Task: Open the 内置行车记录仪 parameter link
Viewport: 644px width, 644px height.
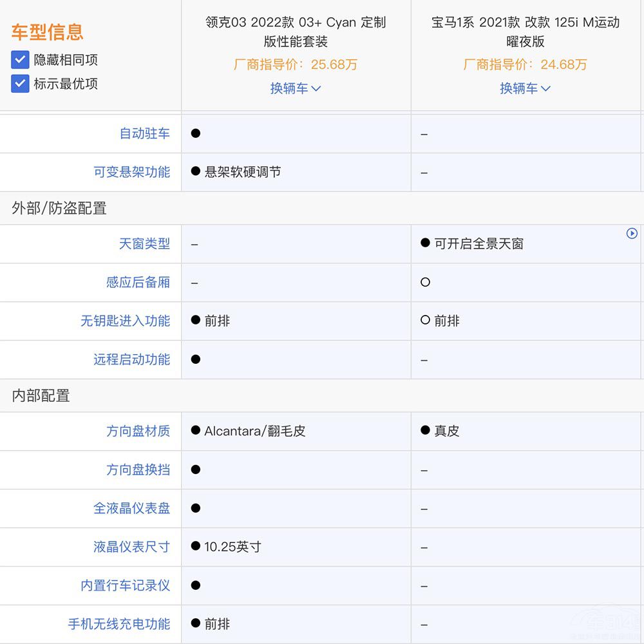Action: [x=126, y=585]
